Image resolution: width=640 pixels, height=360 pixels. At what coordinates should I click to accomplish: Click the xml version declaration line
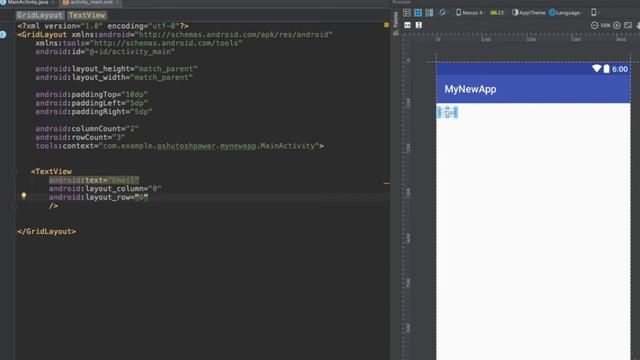tap(103, 26)
